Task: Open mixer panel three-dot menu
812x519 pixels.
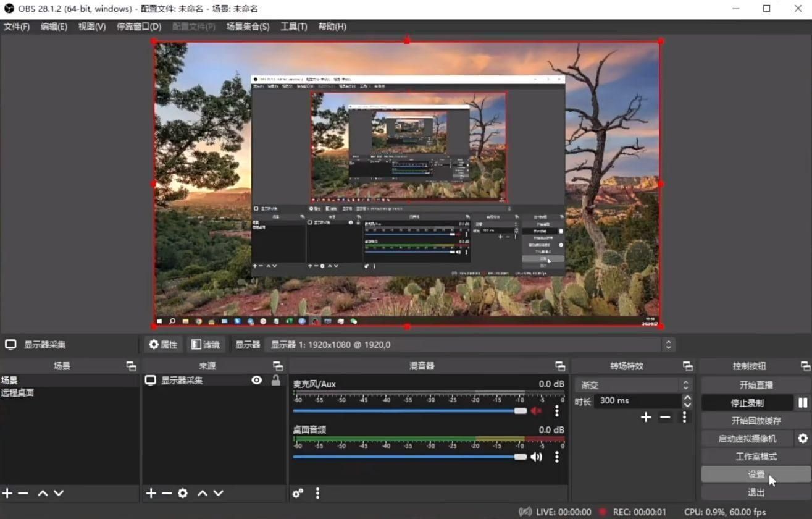Action: tap(317, 493)
